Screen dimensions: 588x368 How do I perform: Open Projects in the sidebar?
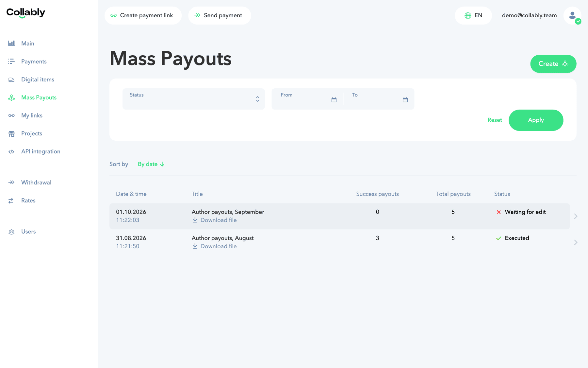[x=32, y=133]
